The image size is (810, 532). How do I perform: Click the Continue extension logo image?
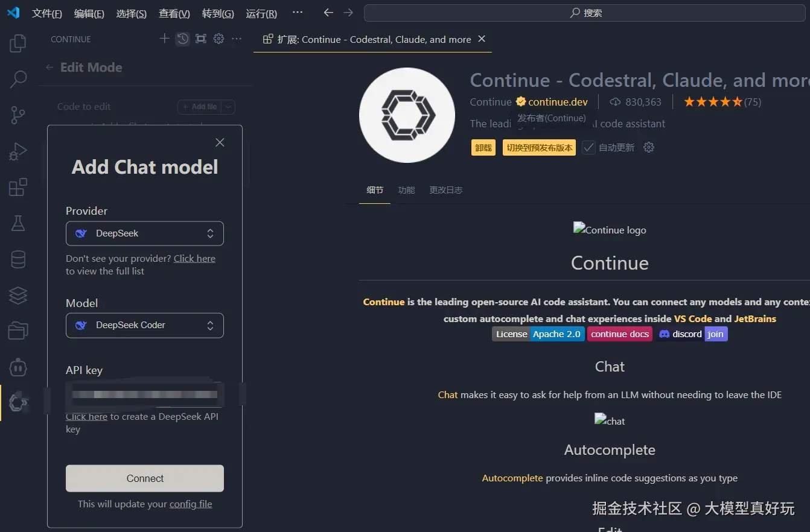407,115
